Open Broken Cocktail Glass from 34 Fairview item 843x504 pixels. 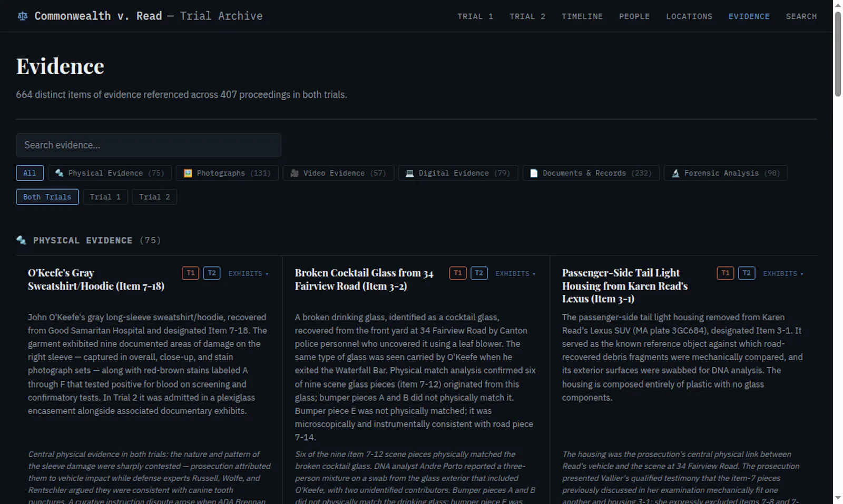(364, 279)
